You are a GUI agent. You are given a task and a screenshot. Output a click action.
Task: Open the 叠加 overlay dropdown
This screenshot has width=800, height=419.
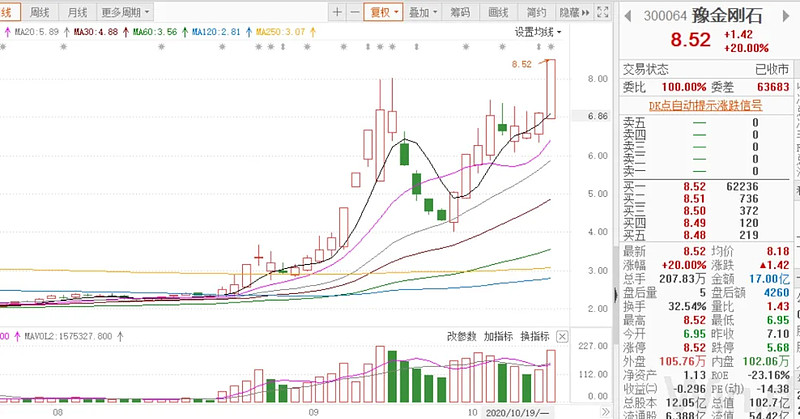[423, 12]
